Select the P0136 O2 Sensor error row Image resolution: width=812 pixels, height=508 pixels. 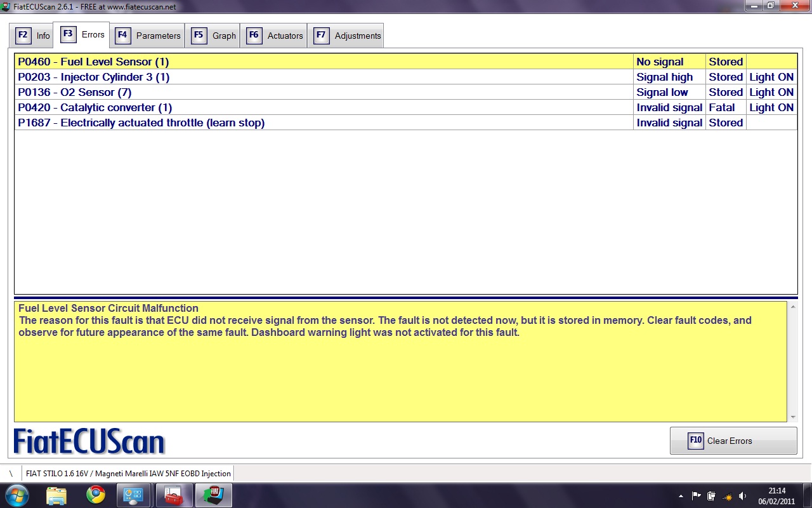coord(406,92)
